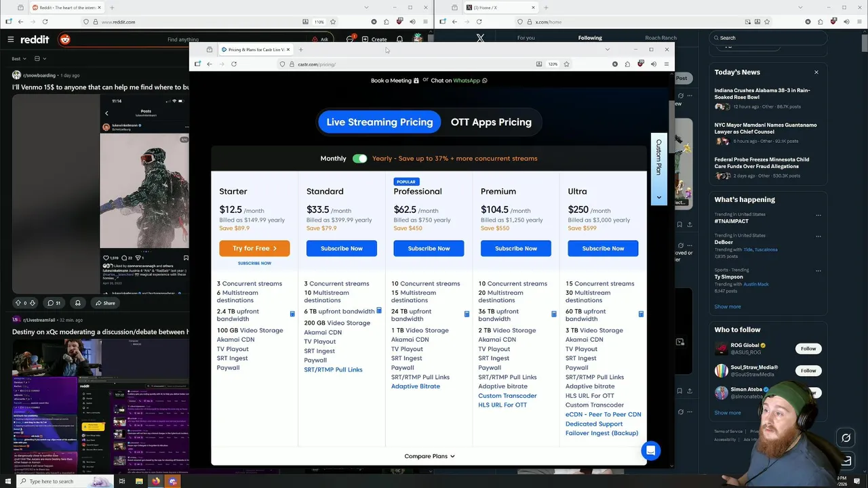Image resolution: width=868 pixels, height=488 pixels.
Task: Subscribe Now to the Ultra plan
Action: click(x=603, y=248)
